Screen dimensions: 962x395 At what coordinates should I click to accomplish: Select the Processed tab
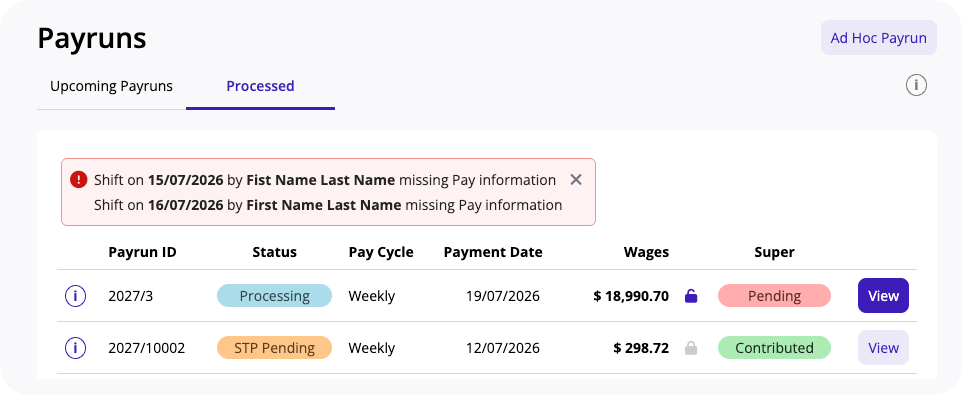click(260, 86)
